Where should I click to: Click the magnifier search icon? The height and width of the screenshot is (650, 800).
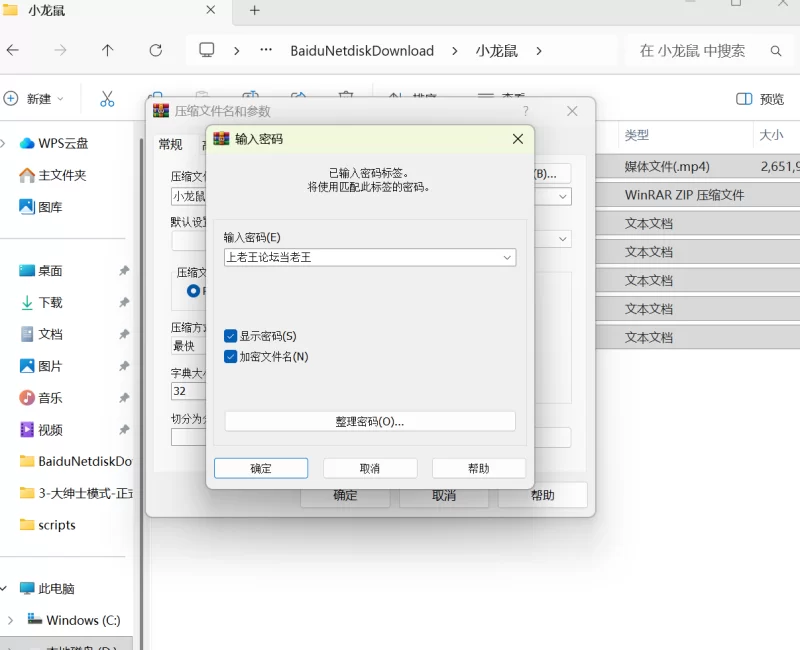pos(776,51)
